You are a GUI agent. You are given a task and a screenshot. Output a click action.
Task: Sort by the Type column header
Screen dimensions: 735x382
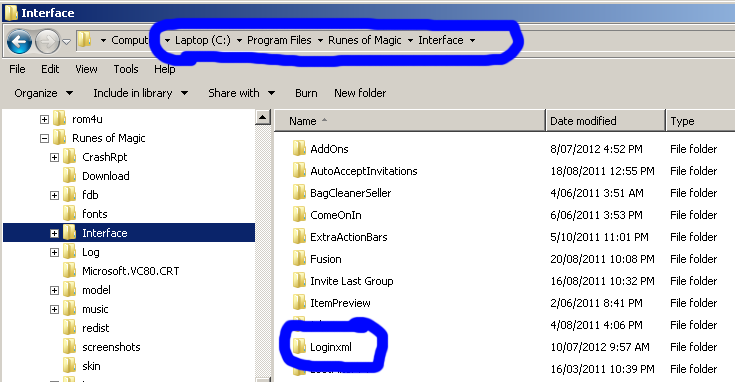[x=701, y=121]
